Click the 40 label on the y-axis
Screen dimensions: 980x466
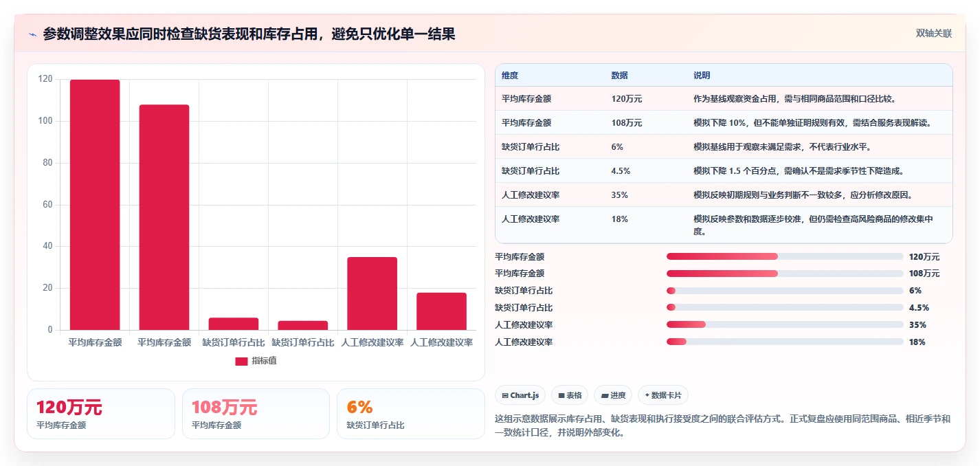[47, 246]
